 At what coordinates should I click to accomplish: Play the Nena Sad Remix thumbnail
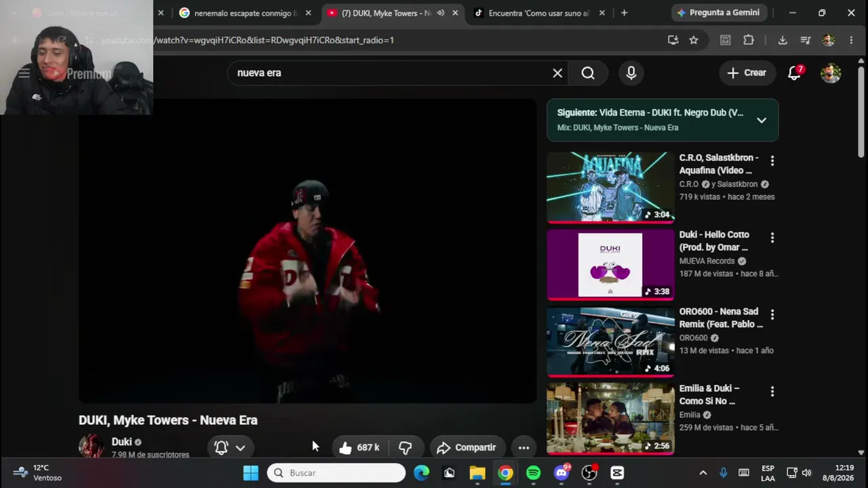pyautogui.click(x=610, y=341)
